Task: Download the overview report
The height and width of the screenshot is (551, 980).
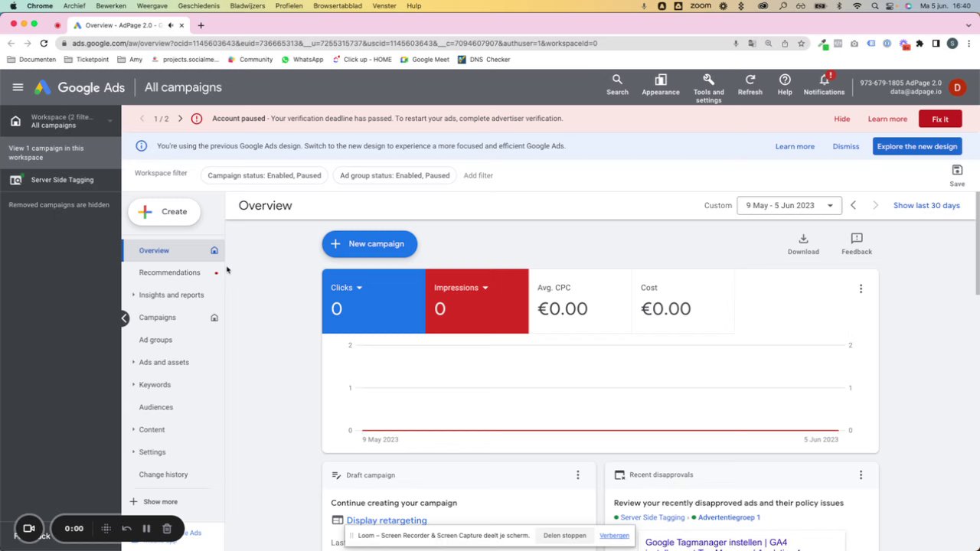Action: (x=803, y=244)
